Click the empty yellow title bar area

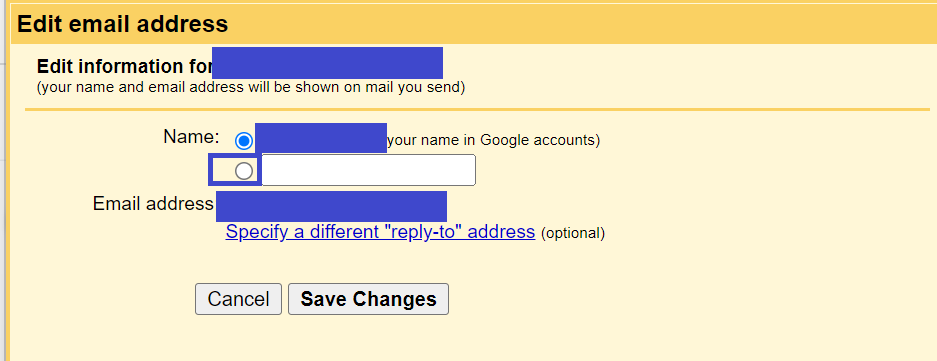point(580,24)
